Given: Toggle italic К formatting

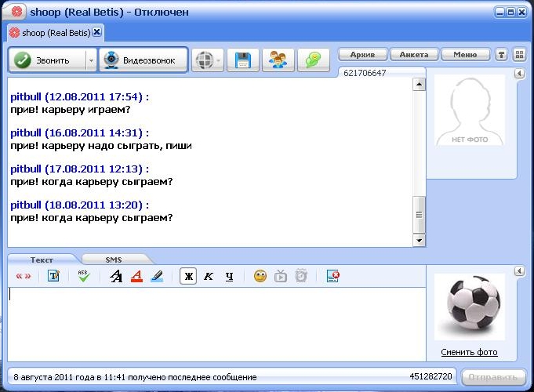Looking at the screenshot, I should pyautogui.click(x=209, y=276).
